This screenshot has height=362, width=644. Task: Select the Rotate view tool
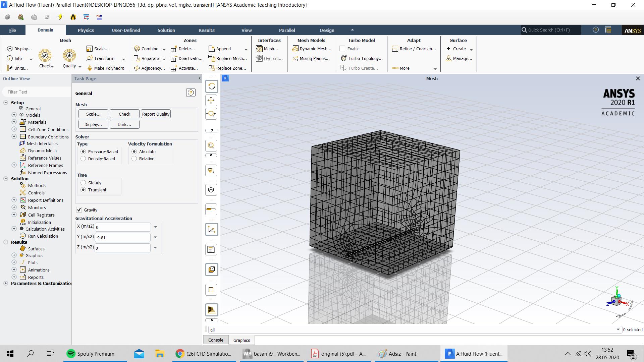point(211,86)
